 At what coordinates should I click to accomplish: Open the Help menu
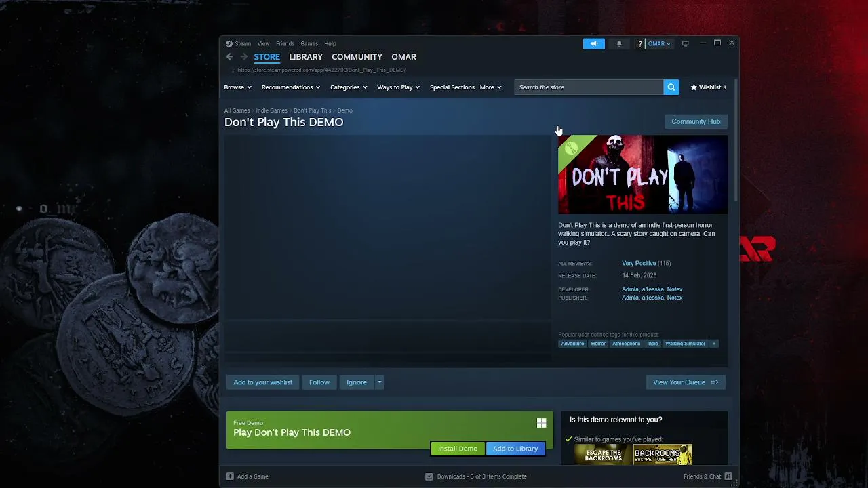330,43
